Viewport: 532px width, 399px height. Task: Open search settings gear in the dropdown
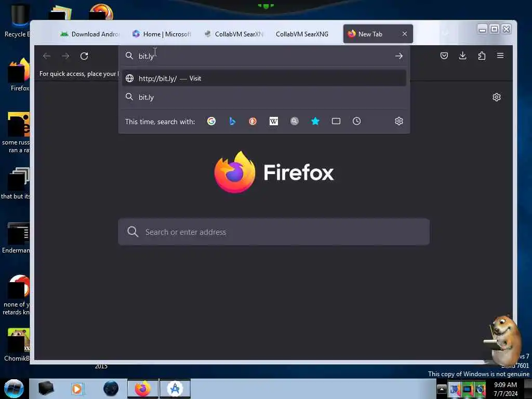tap(398, 121)
